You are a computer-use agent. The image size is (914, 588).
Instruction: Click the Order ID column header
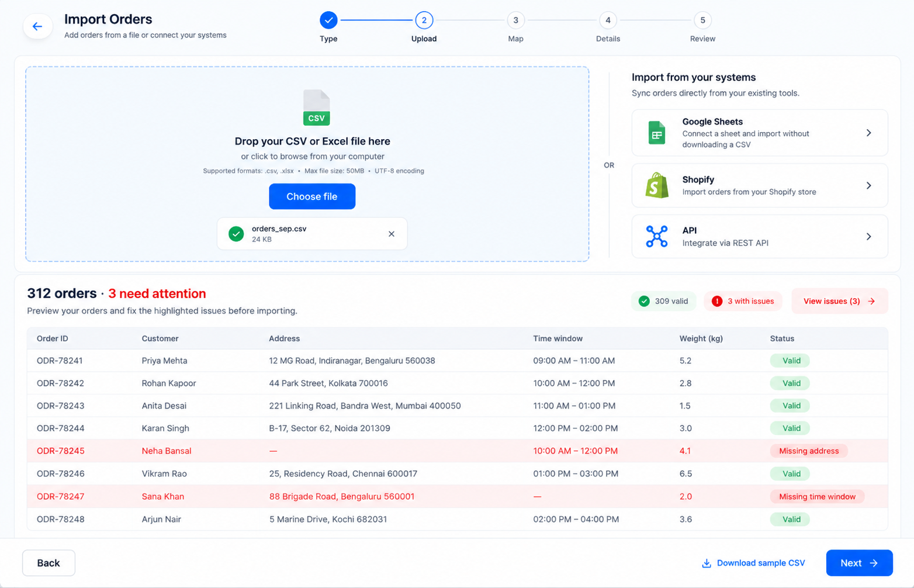point(53,338)
